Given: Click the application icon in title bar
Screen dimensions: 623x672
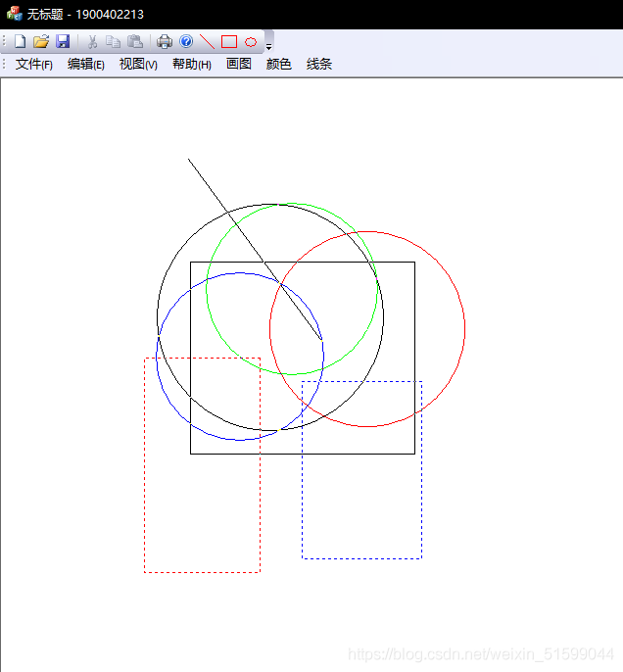Looking at the screenshot, I should pyautogui.click(x=14, y=14).
